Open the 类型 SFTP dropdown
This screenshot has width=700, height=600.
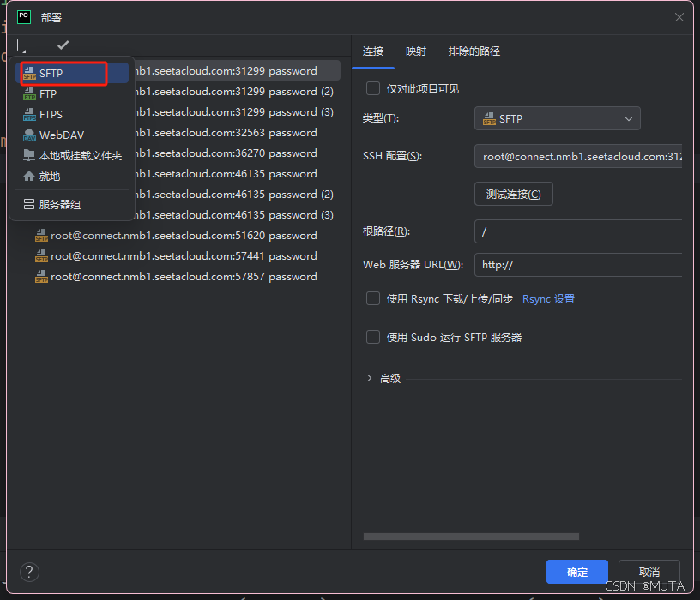click(557, 119)
